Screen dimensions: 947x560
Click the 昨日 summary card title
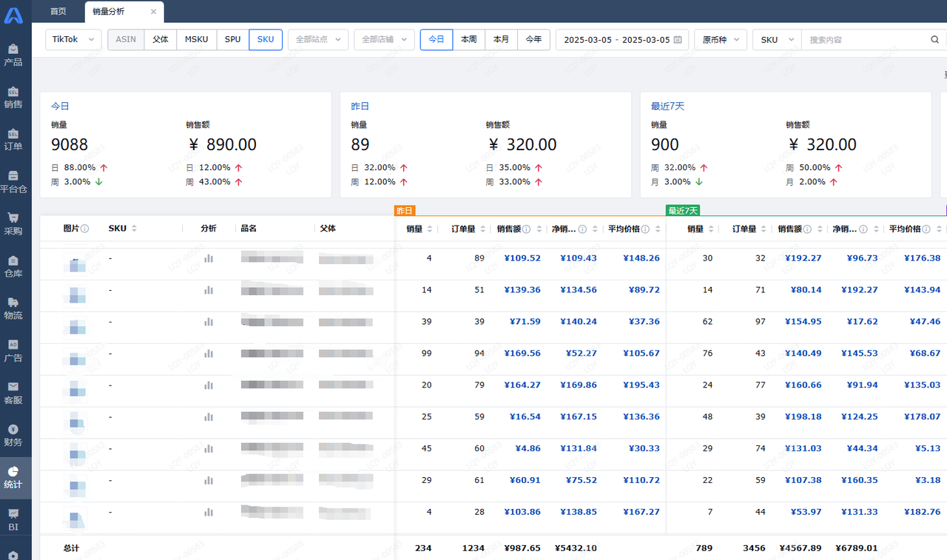tap(360, 107)
